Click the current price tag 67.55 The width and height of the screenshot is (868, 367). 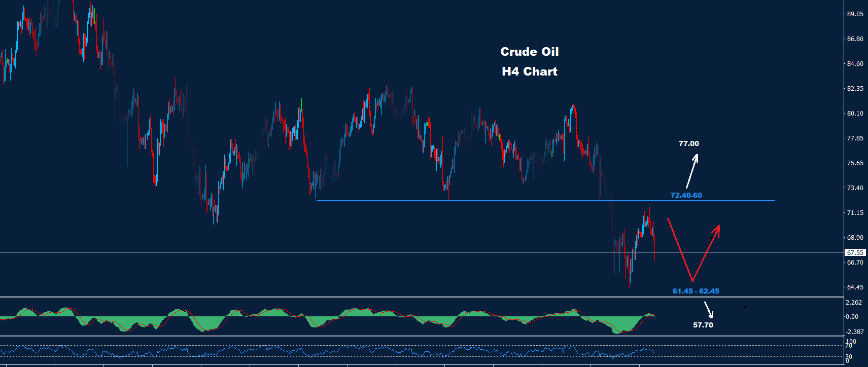(855, 252)
